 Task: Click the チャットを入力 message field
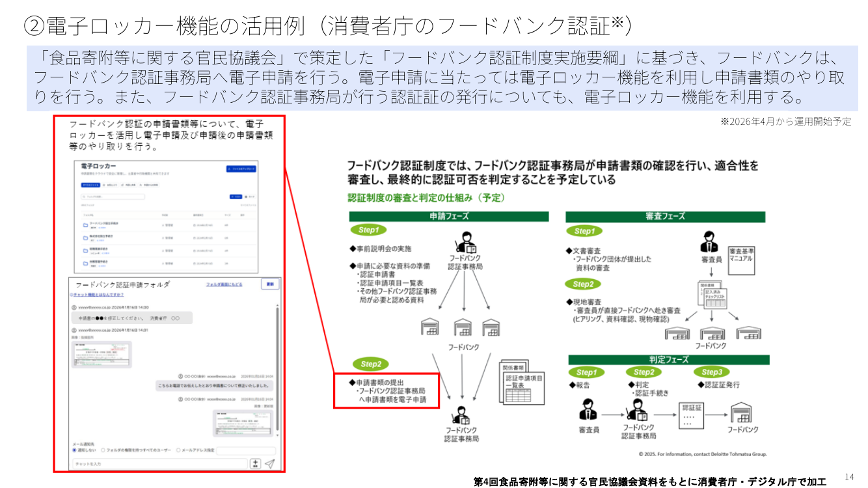[x=160, y=463]
